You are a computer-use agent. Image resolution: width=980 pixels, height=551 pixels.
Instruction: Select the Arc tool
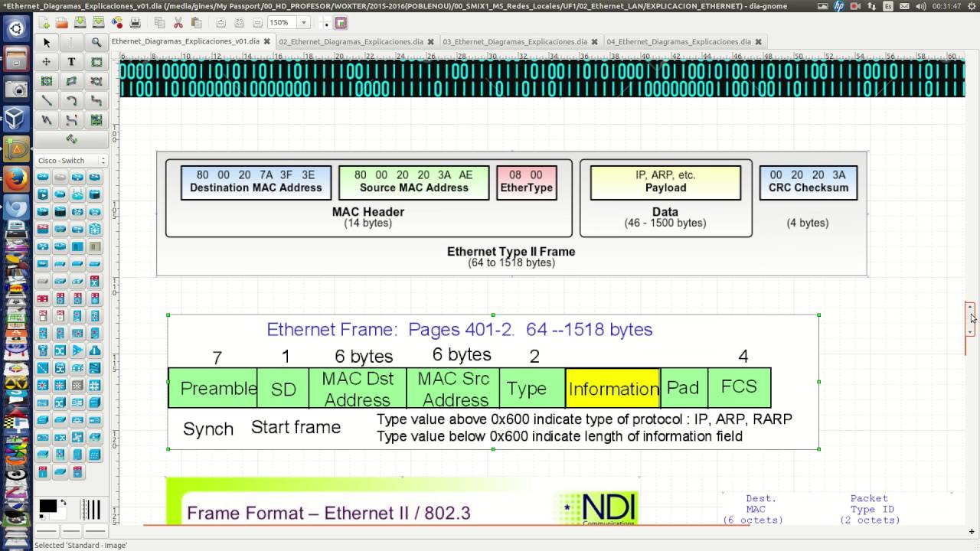71,100
